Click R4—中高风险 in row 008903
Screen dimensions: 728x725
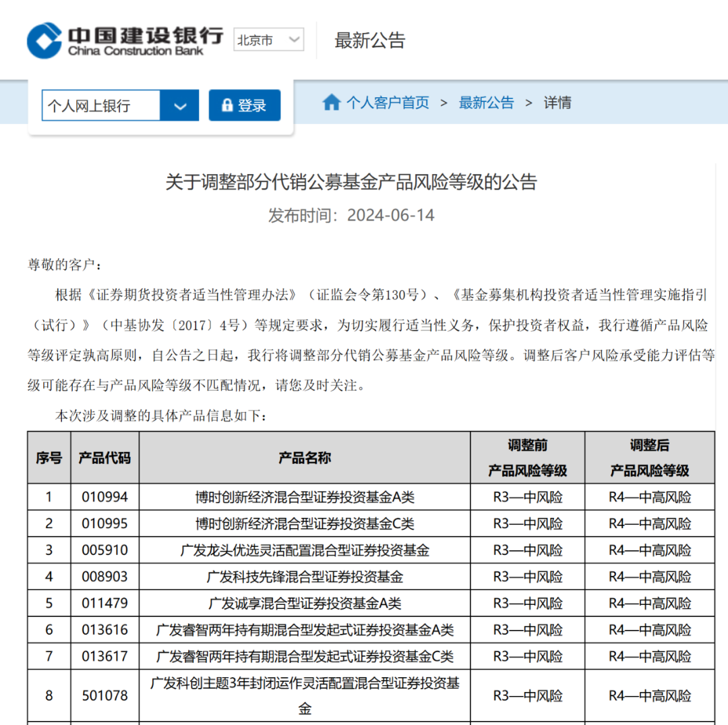650,577
